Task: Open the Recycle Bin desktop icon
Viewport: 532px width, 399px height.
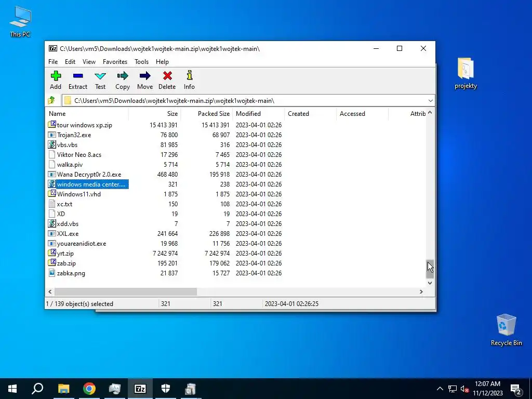Action: 506,329
